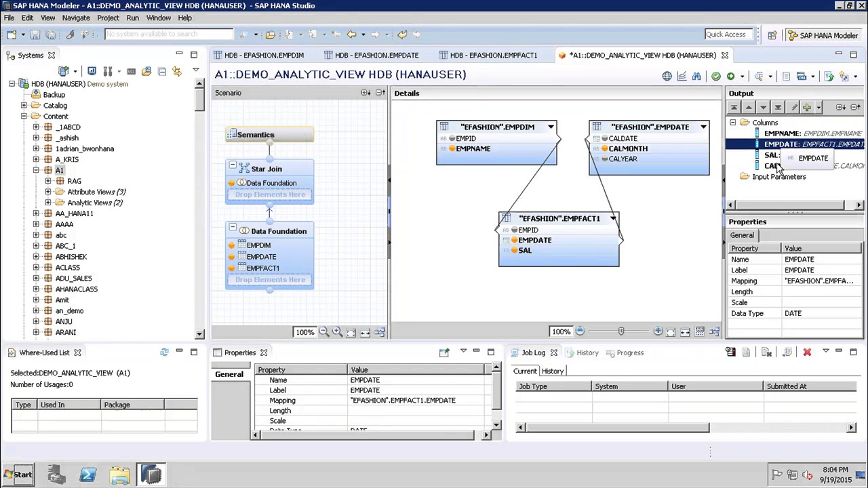Collapse the A1 package node
868x488 pixels.
(36, 170)
